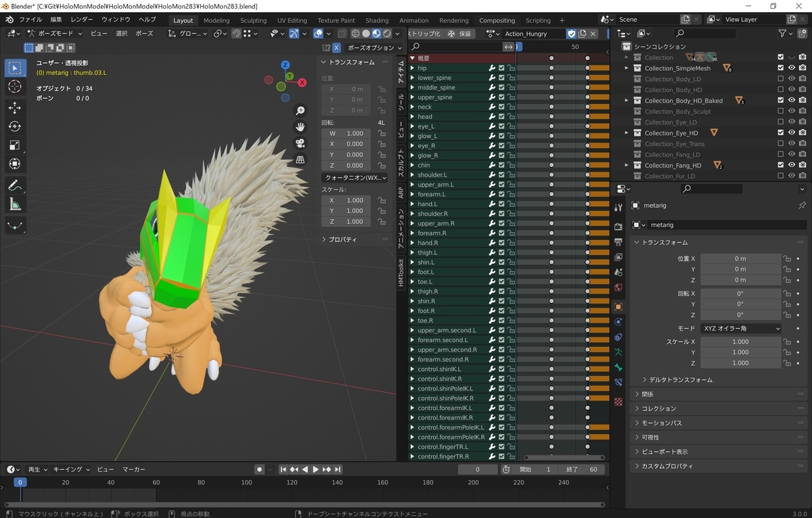Open the Render properties tab icon
Viewport: 812px width, 518px height.
click(618, 226)
